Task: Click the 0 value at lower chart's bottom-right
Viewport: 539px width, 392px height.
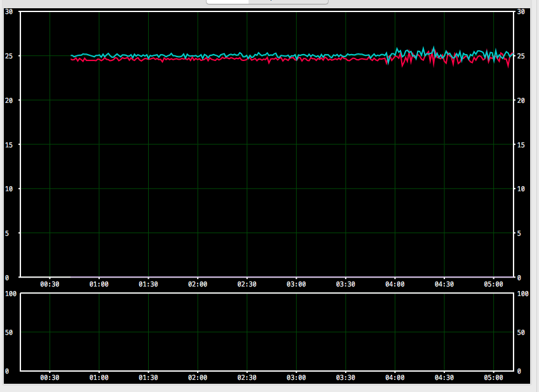Action: [x=519, y=371]
